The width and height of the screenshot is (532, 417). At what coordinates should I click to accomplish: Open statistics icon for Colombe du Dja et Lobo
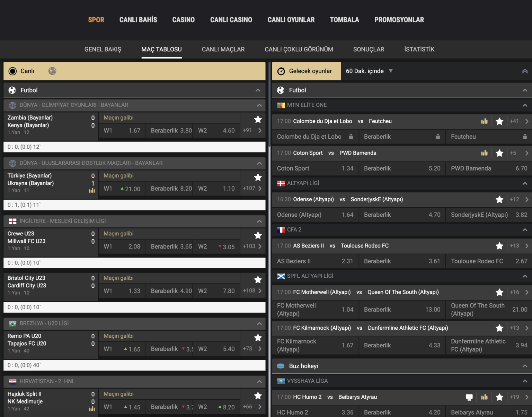click(484, 121)
